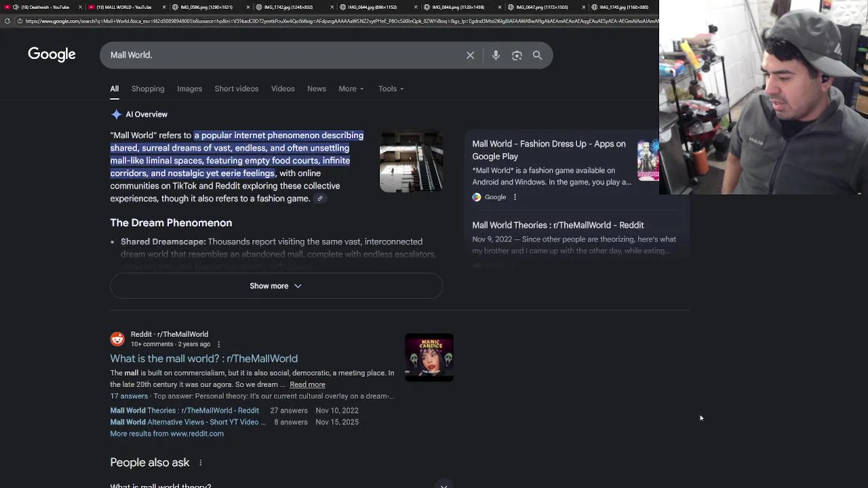The image size is (868, 488).
Task: Open search by image (Lens)
Action: (517, 56)
